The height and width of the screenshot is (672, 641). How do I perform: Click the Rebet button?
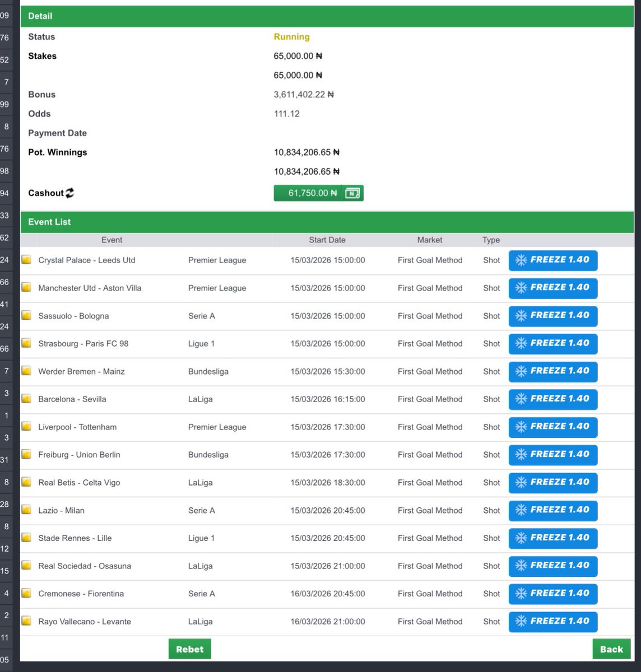pos(190,649)
